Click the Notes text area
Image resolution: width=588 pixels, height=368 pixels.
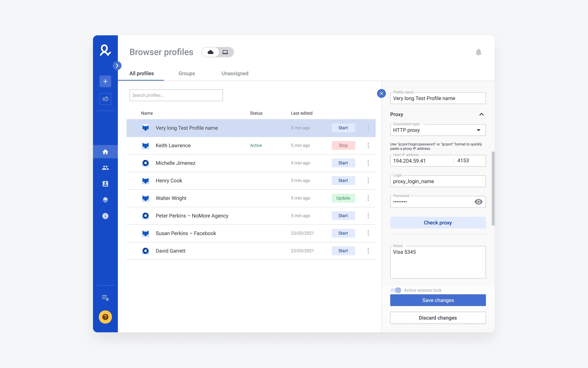tap(438, 262)
